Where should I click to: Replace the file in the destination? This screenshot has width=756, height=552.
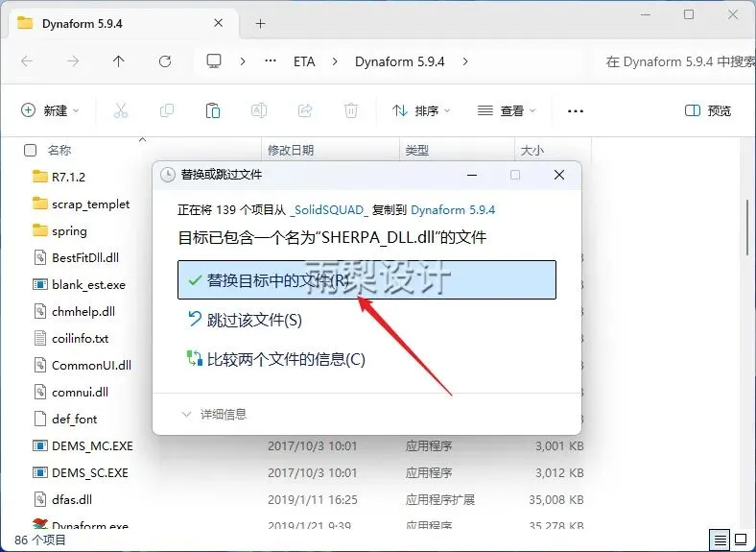click(366, 280)
